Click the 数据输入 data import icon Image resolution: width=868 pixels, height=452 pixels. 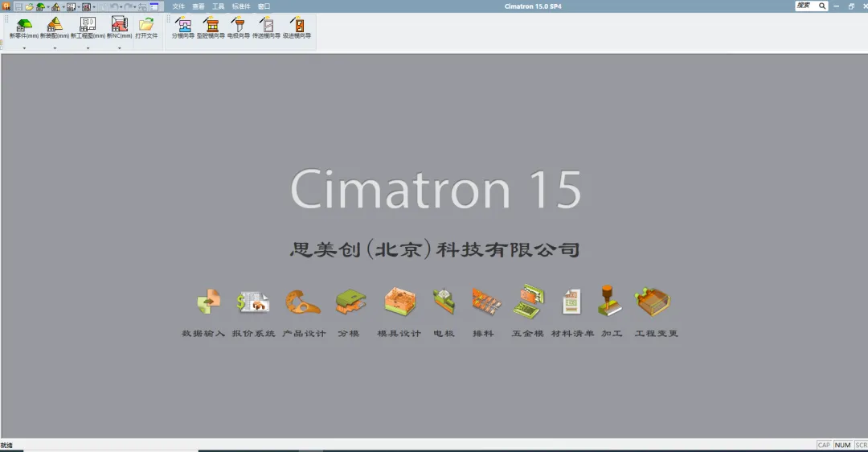tap(208, 302)
